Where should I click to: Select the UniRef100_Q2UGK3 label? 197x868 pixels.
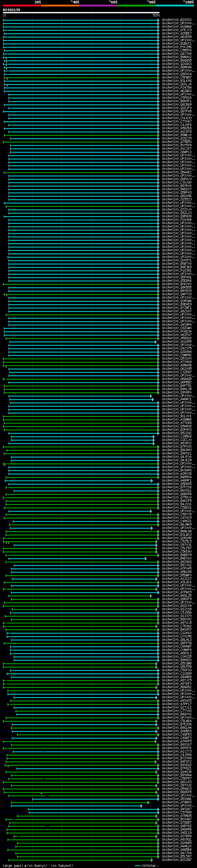click(177, 64)
